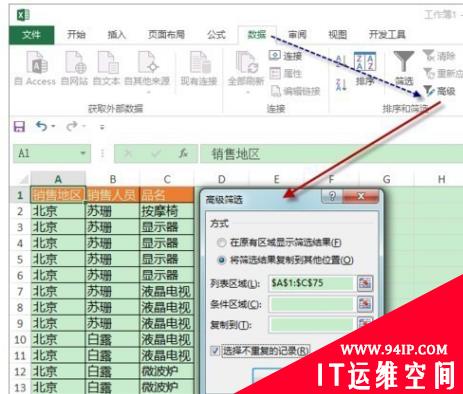Image resolution: width=463 pixels, height=394 pixels.
Task: Save the workbook from quick access toolbar
Action: pyautogui.click(x=19, y=126)
